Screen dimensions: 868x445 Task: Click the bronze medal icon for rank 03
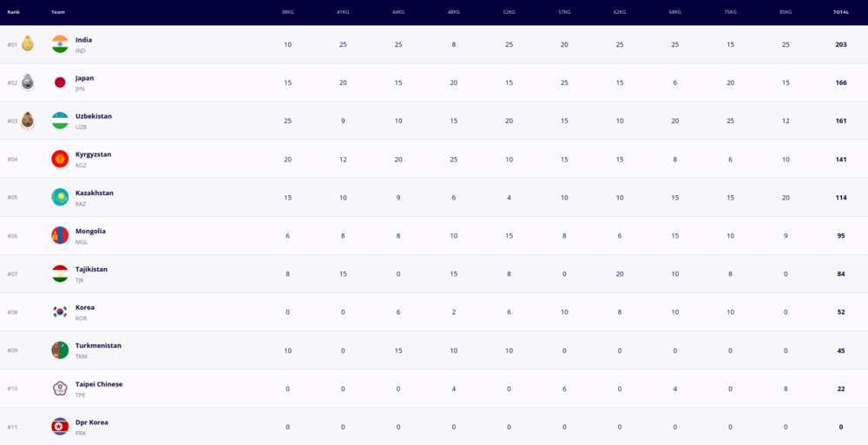[27, 120]
